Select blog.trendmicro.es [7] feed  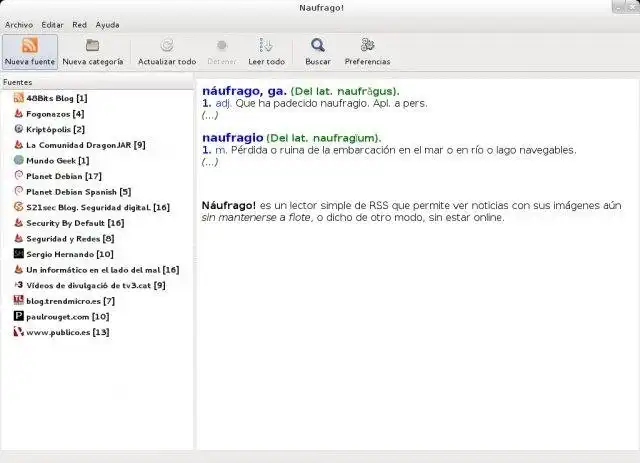coord(71,301)
